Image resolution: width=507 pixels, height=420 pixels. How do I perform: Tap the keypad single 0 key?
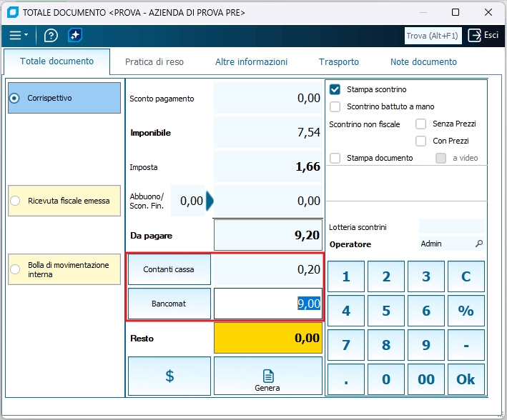pyautogui.click(x=386, y=379)
